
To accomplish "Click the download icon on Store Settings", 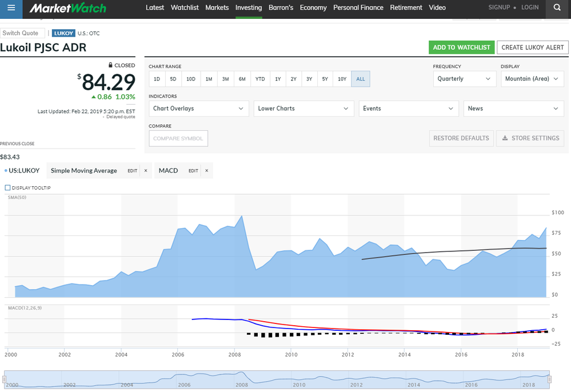I will tap(505, 138).
